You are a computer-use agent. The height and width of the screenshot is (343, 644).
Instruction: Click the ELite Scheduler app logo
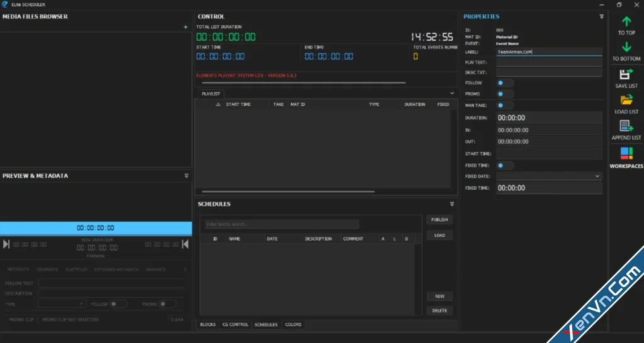coord(4,4)
